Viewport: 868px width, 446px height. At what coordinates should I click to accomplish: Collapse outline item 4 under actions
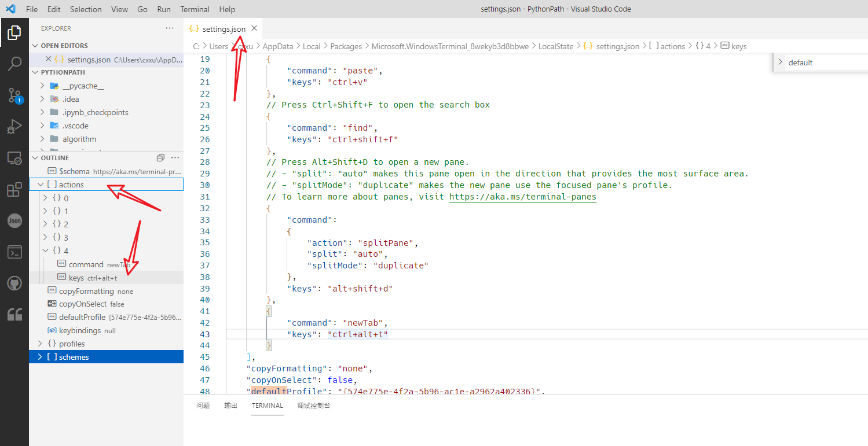(46, 250)
